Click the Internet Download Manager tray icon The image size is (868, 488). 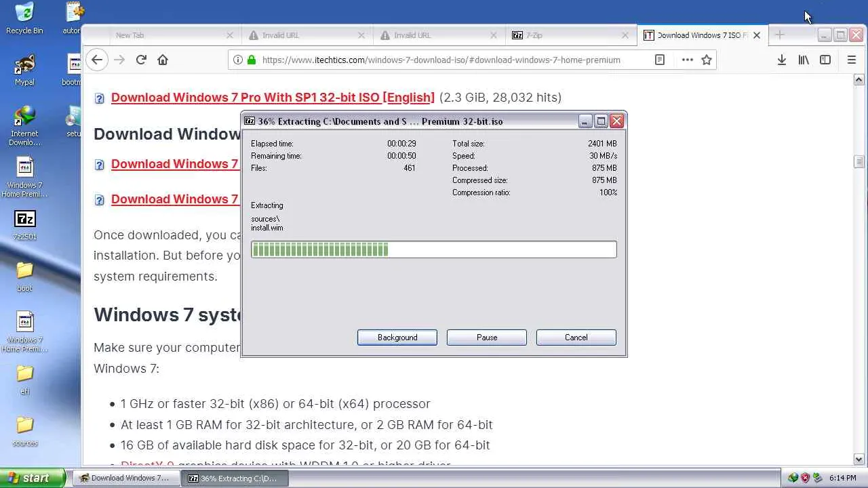click(x=793, y=478)
